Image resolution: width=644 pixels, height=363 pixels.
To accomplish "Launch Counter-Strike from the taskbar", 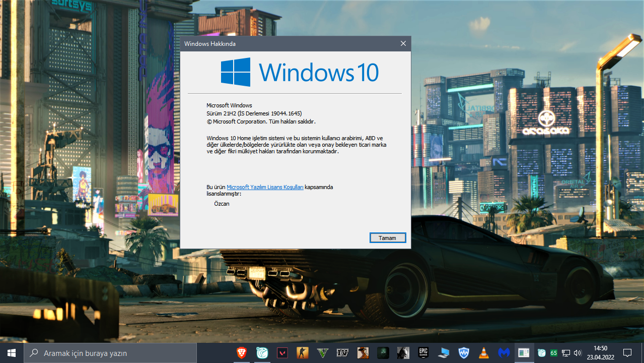I will coord(303,353).
